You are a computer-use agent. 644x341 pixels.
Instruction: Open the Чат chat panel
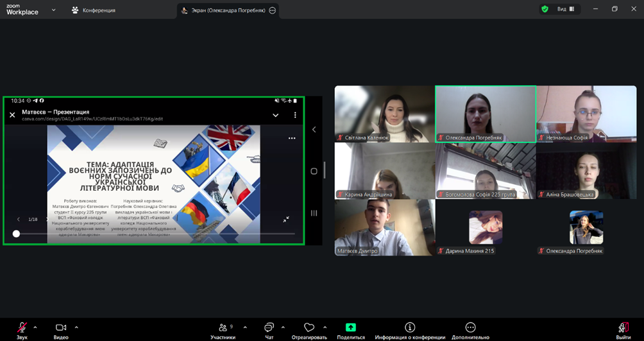click(x=269, y=328)
